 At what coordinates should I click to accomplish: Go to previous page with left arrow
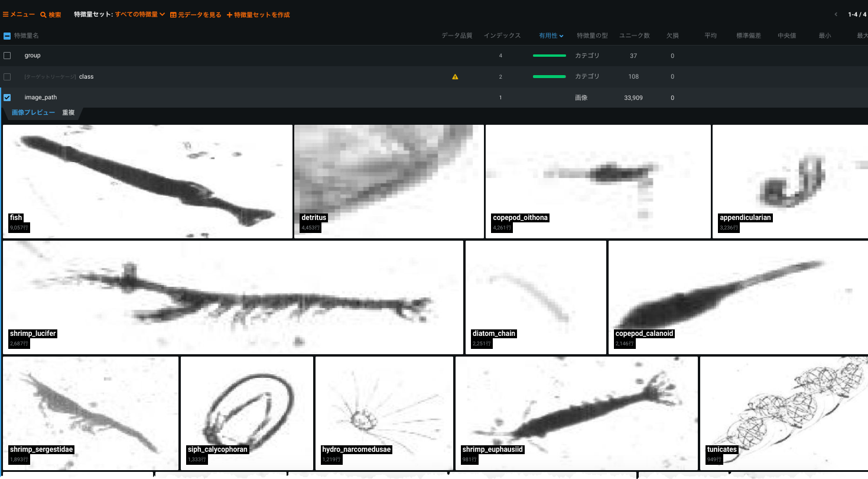coord(836,15)
